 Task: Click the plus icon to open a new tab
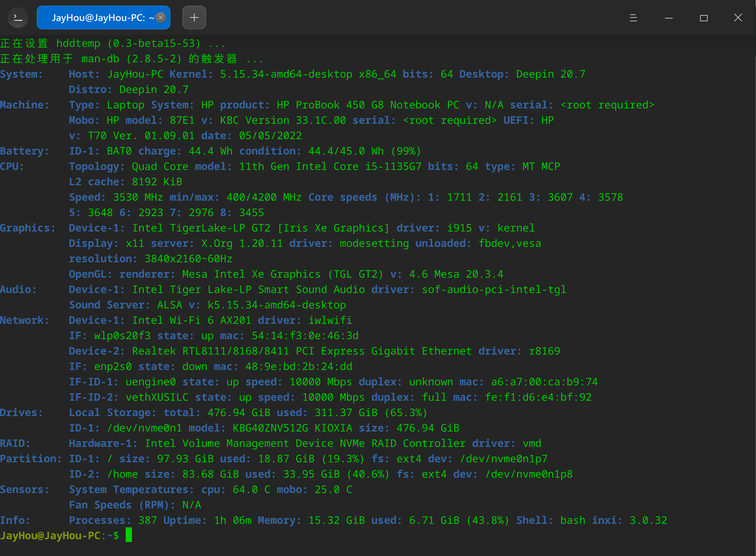pyautogui.click(x=194, y=17)
